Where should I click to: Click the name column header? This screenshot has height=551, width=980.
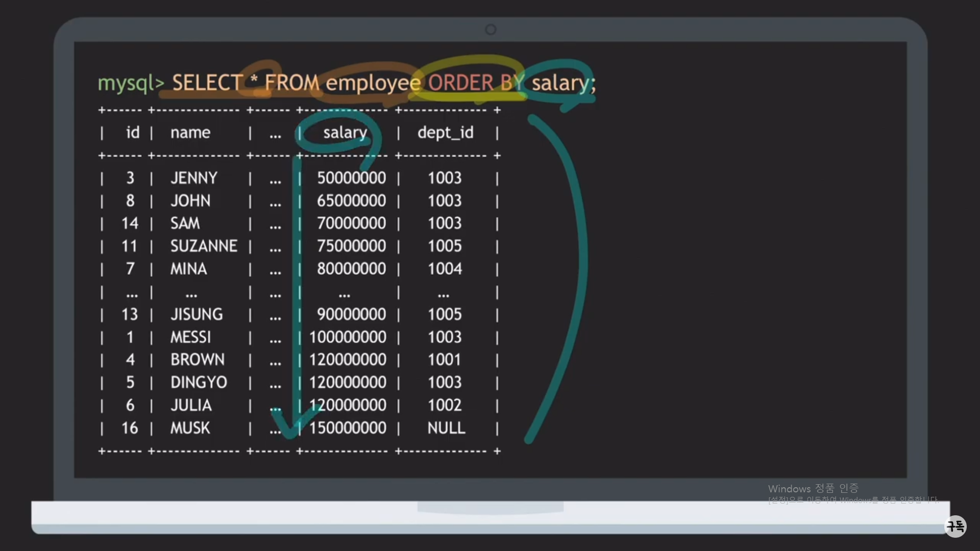pos(190,133)
